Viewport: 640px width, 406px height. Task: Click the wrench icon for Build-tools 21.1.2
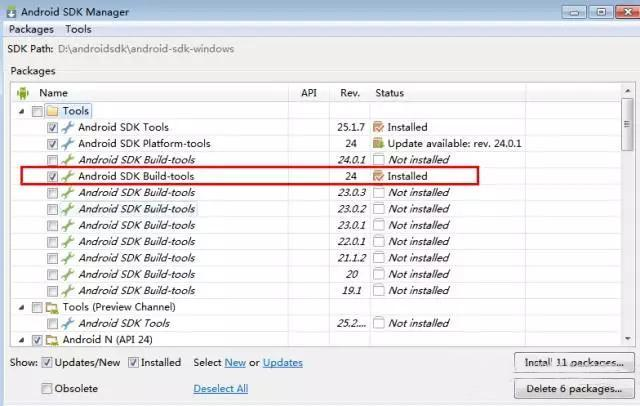68,258
